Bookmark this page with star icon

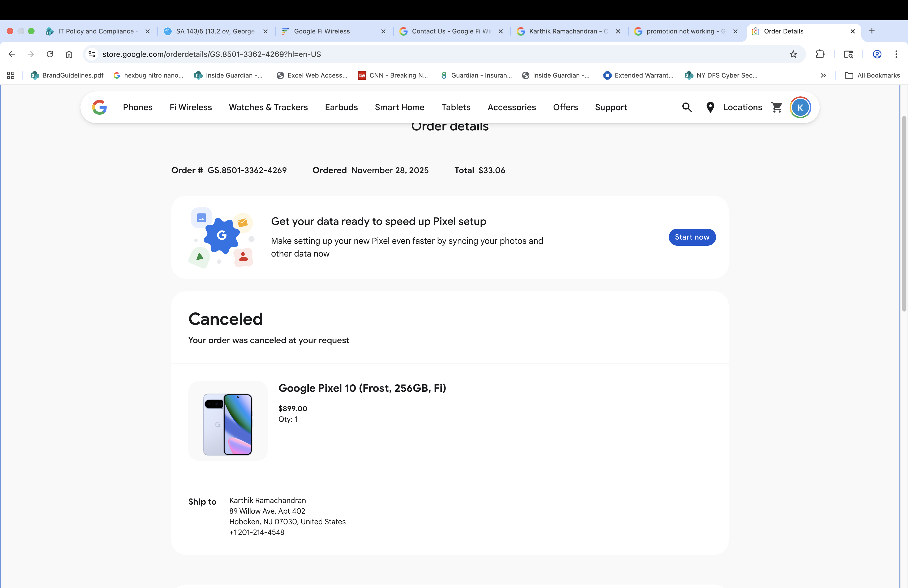[793, 54]
